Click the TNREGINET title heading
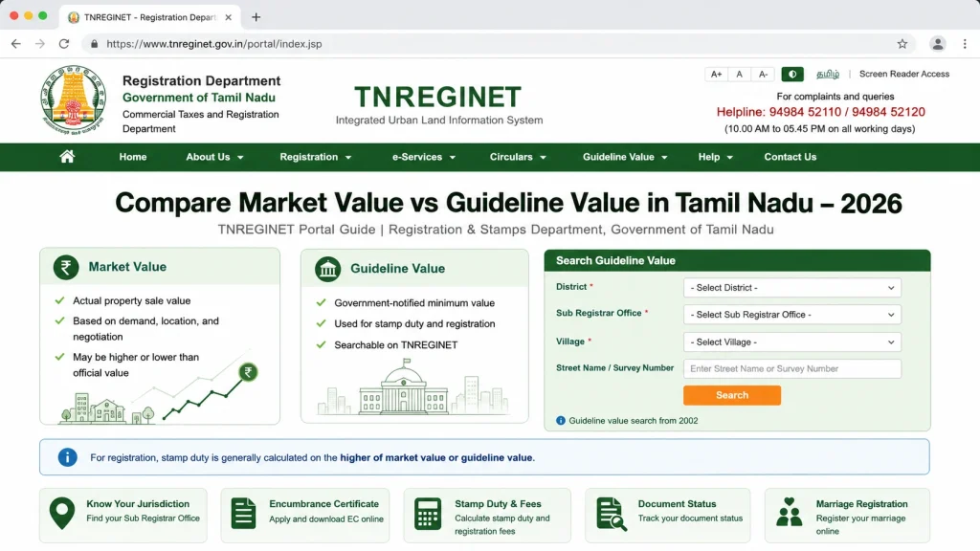980x551 pixels. 438,97
